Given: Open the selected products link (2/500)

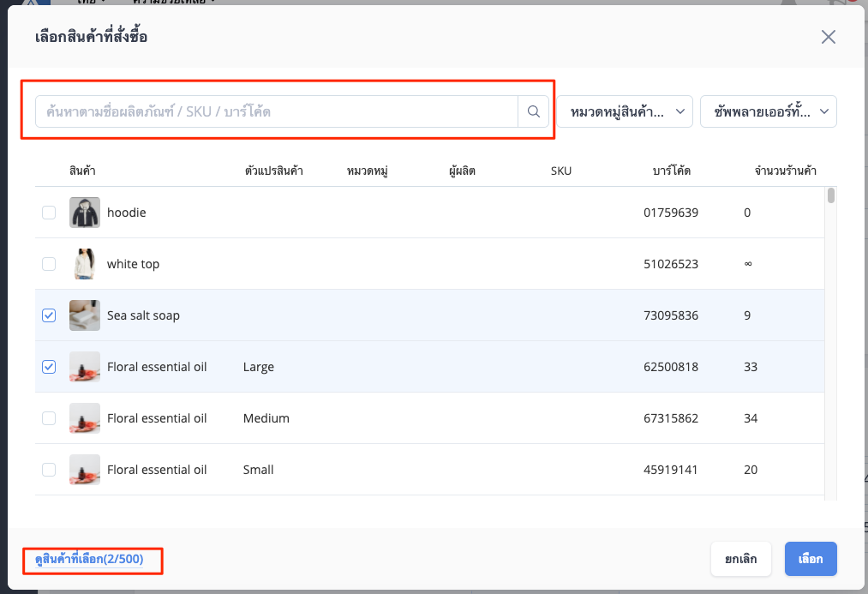Looking at the screenshot, I should point(89,559).
